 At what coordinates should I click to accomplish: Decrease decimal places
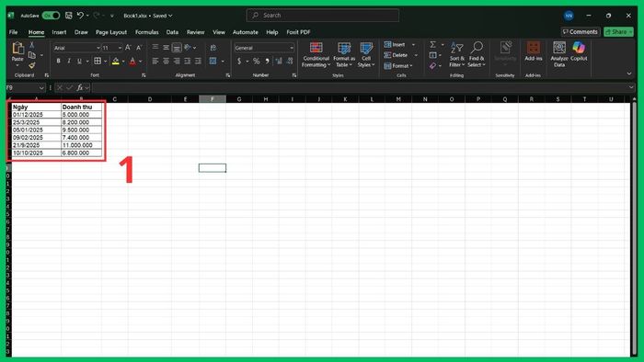click(290, 61)
